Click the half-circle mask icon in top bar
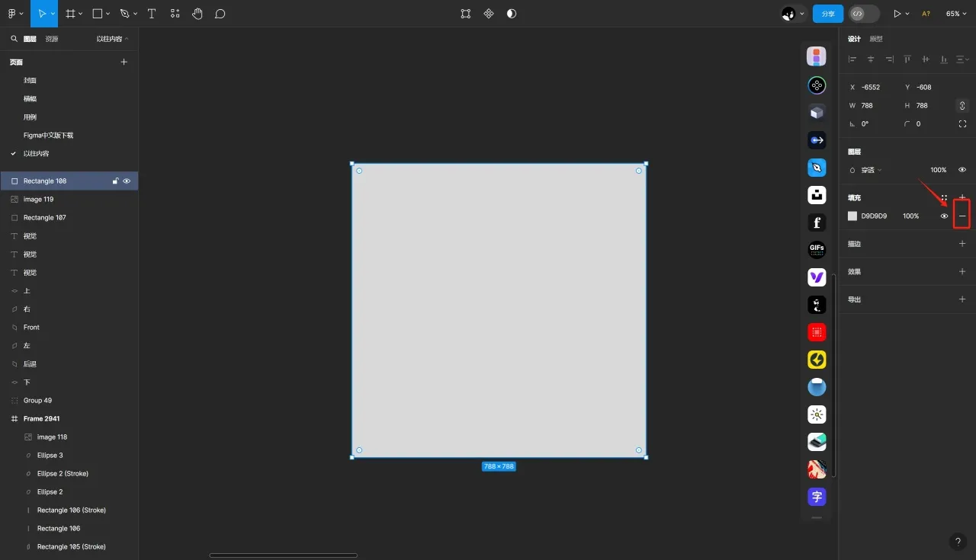Screen dimensions: 976x560 tap(512, 14)
